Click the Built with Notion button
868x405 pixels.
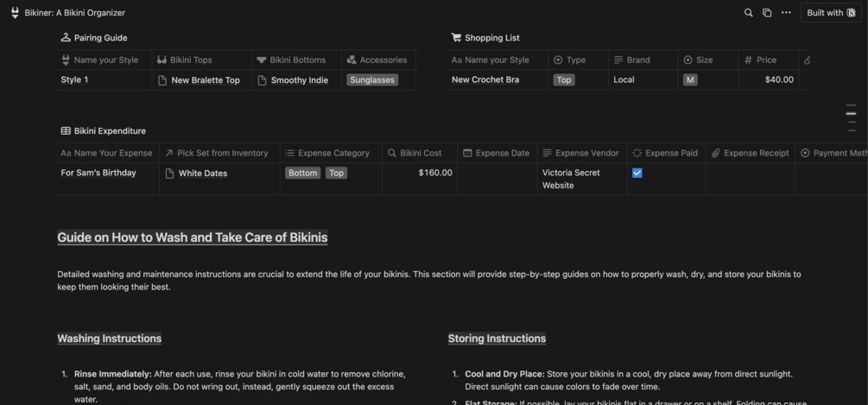(x=831, y=13)
